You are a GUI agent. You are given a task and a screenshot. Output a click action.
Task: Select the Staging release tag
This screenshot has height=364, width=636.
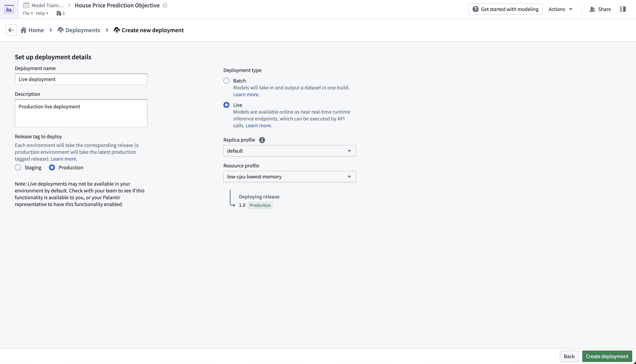pyautogui.click(x=18, y=167)
